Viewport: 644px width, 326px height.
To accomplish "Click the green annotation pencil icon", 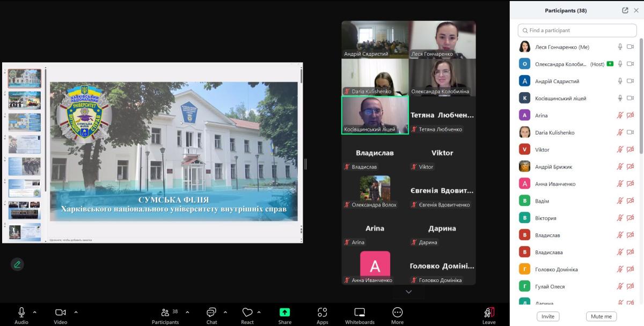I will click(x=17, y=264).
